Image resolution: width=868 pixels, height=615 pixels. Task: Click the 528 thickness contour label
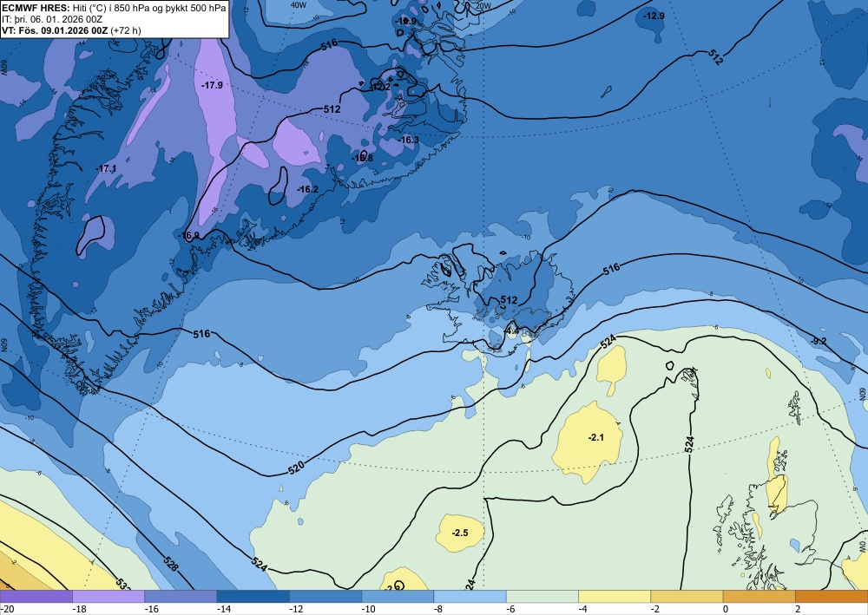click(172, 564)
